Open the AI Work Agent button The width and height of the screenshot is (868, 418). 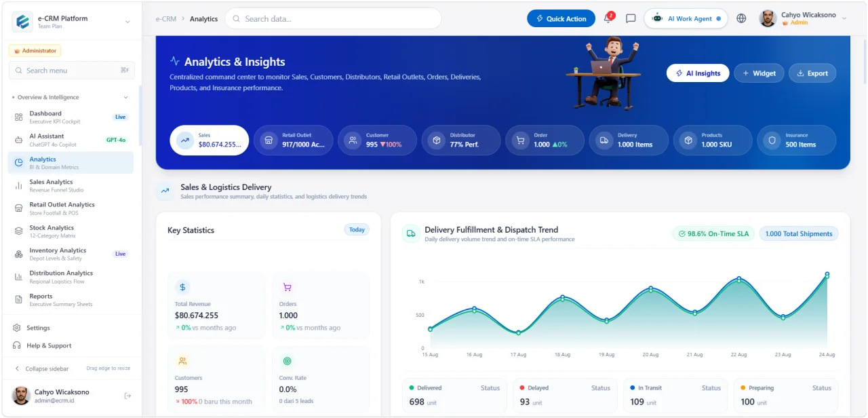click(x=686, y=18)
